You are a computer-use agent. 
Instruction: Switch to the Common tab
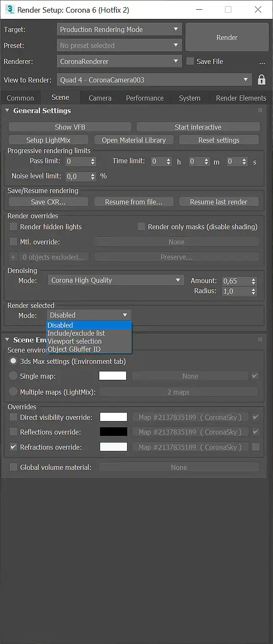(20, 98)
